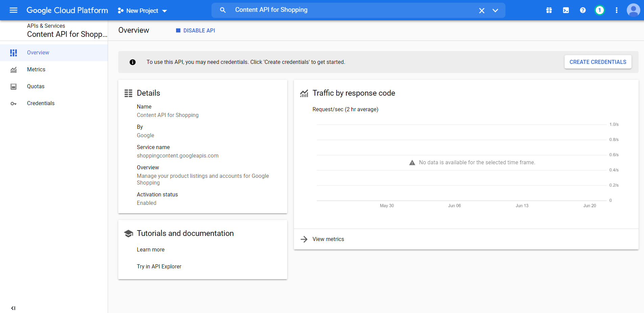
Task: Click the Content API for Shopping name value
Action: (x=168, y=115)
